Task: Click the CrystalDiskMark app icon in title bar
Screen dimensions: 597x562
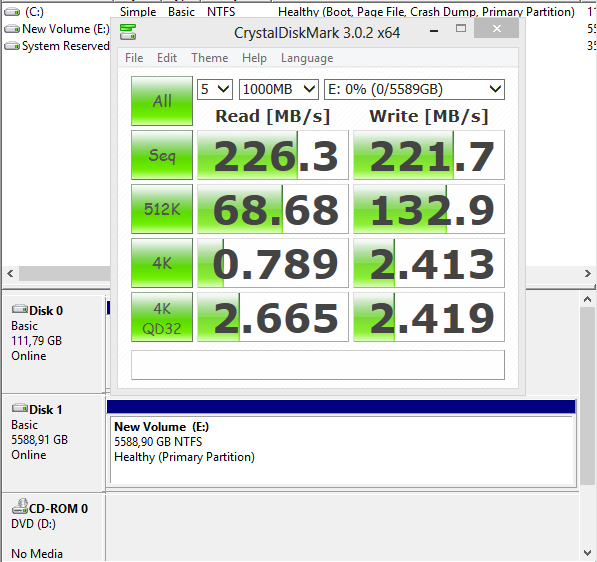Action: click(128, 32)
